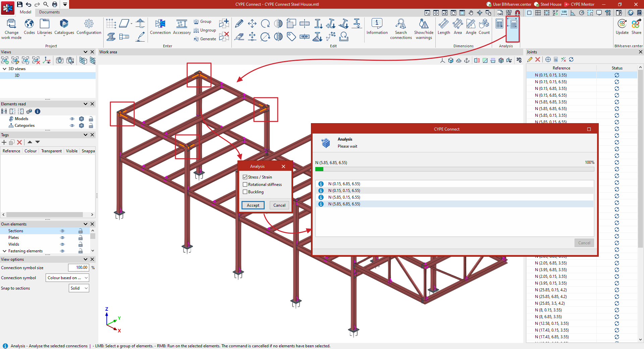644x349 pixels.
Task: Expand the Fastening elements node
Action: (4, 251)
